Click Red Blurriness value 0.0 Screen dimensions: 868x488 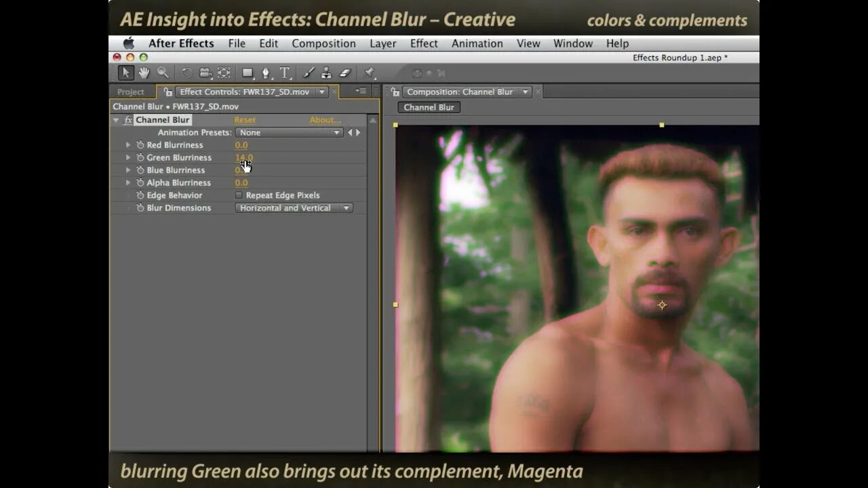click(x=241, y=145)
